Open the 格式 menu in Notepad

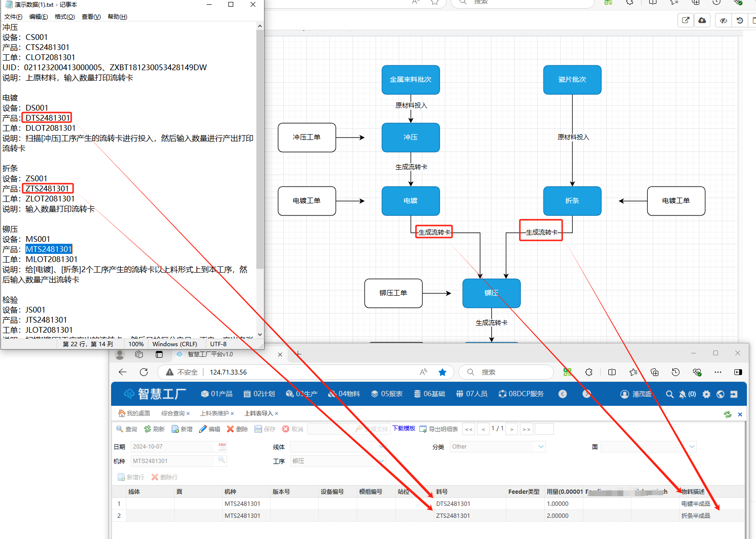click(64, 17)
